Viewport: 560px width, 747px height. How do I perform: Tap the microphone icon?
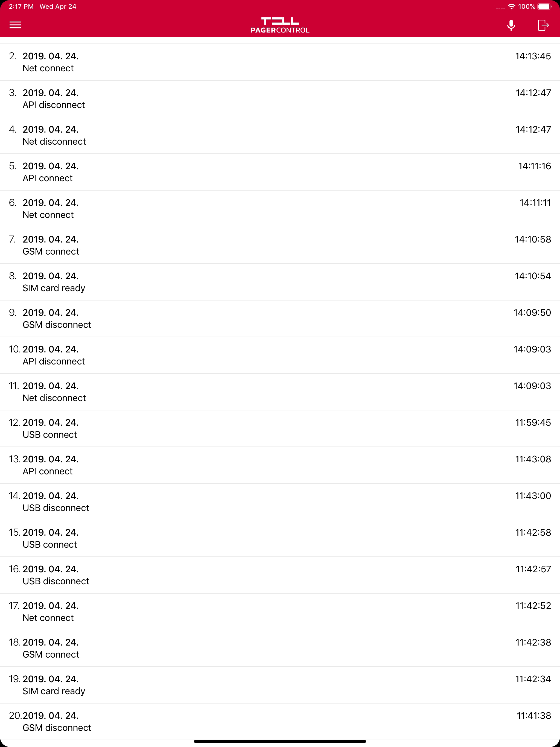click(x=511, y=25)
